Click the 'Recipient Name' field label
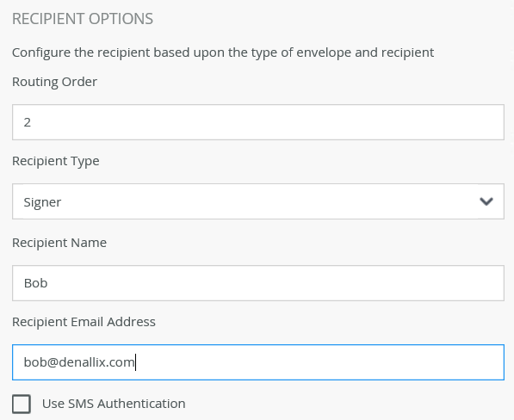 click(59, 243)
